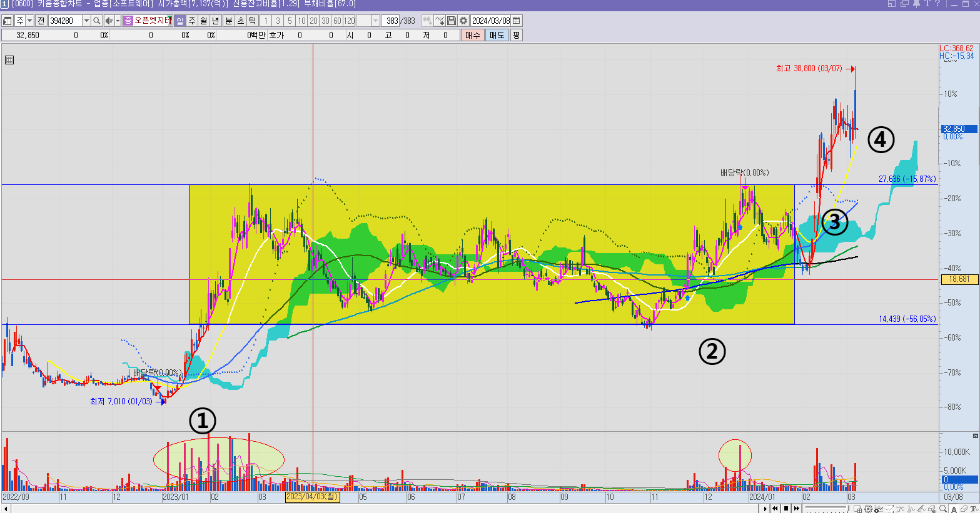
Task: Click the 매도 sell button
Action: coord(497,35)
